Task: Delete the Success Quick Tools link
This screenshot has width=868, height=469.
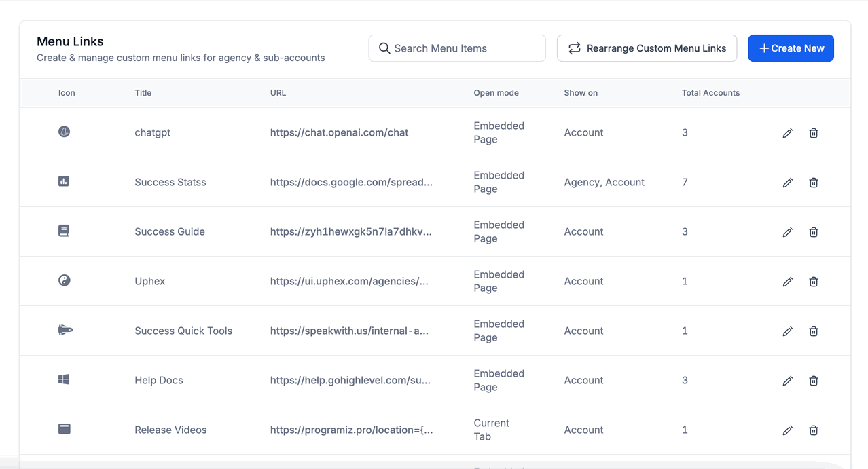Action: tap(814, 331)
